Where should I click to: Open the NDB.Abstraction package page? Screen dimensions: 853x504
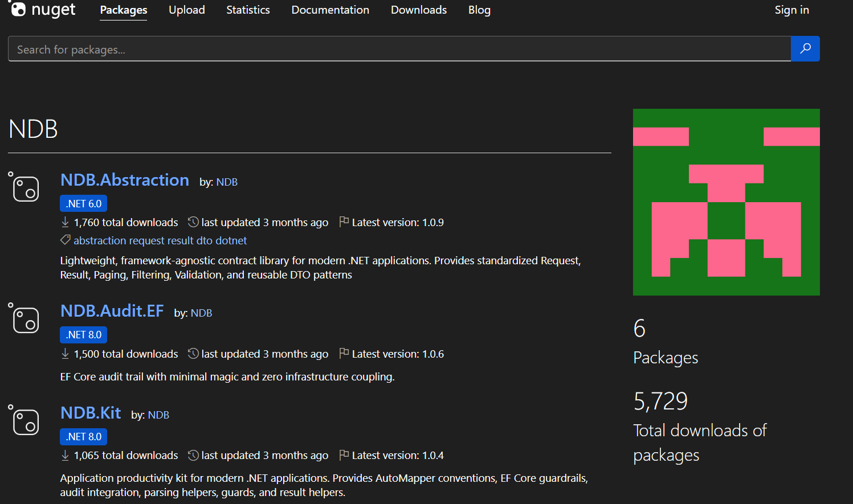click(x=125, y=180)
